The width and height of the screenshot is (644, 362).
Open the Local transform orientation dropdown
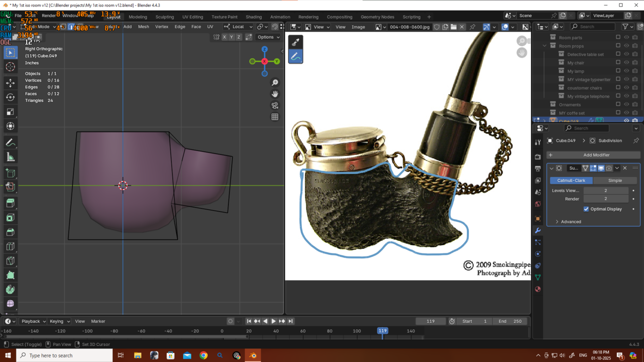(x=238, y=27)
